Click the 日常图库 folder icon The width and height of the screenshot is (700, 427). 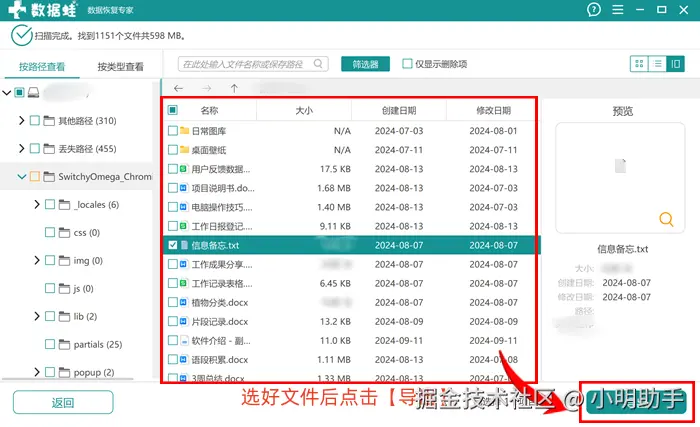(x=184, y=130)
